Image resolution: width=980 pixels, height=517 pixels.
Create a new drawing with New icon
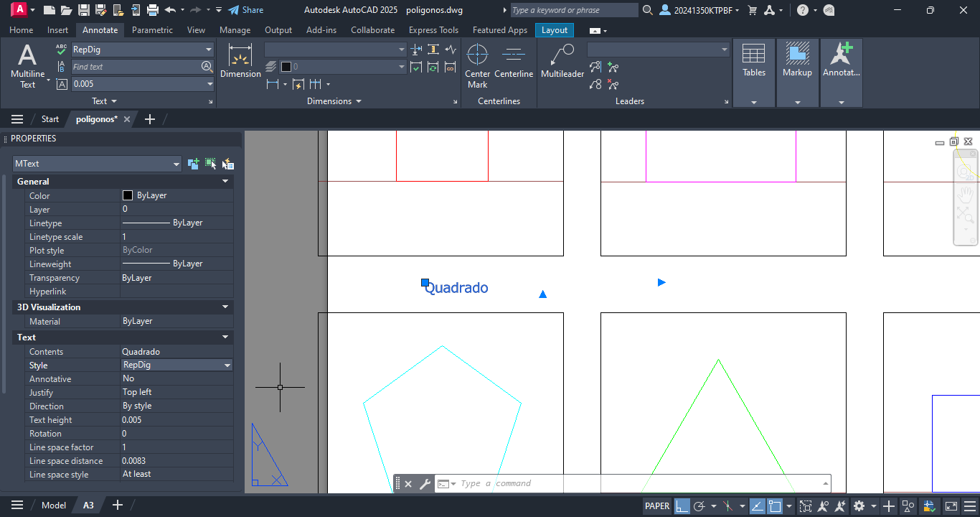pyautogui.click(x=49, y=10)
